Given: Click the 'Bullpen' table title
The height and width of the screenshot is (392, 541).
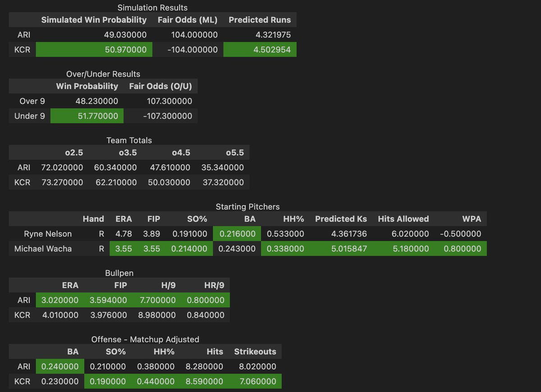Looking at the screenshot, I should 119,273.
